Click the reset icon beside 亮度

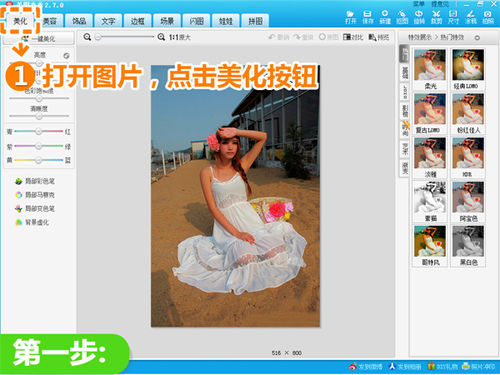pyautogui.click(x=66, y=56)
